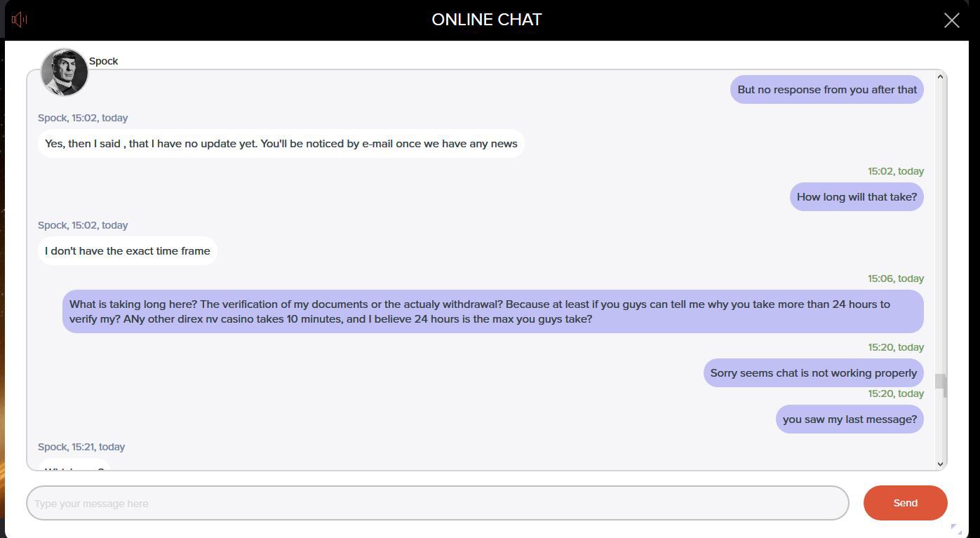Viewport: 980px width, 538px height.
Task: Mute chat sounds with the speaker icon
Action: (20, 20)
